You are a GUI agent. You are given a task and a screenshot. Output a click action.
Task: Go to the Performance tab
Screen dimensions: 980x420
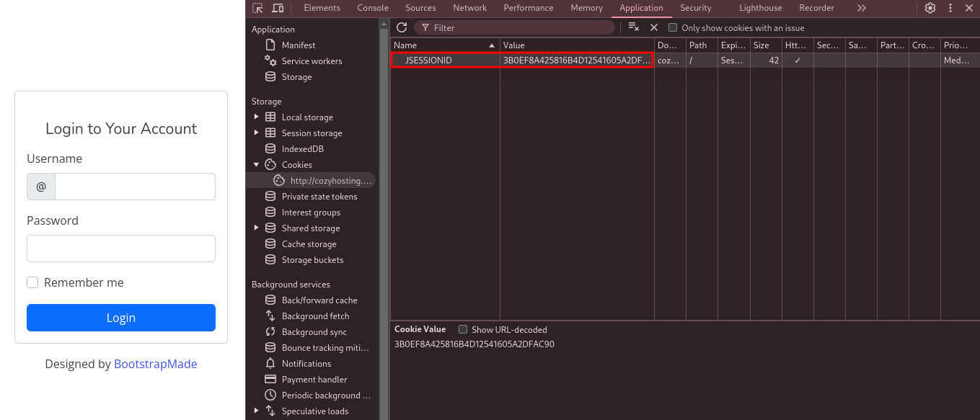click(529, 8)
